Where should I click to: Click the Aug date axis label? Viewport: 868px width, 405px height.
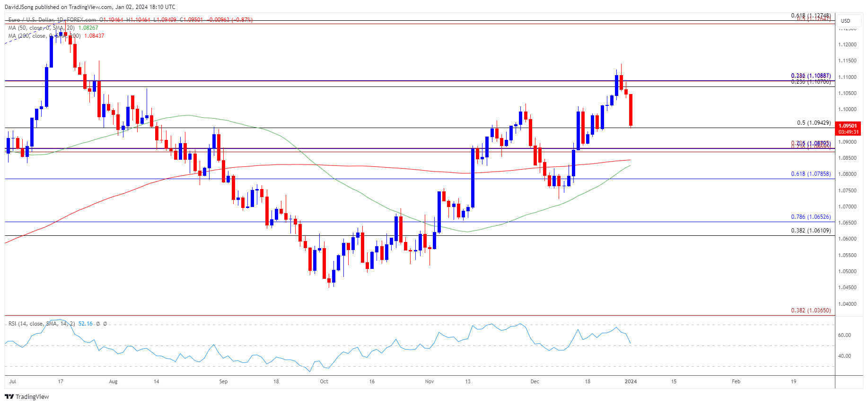113,381
